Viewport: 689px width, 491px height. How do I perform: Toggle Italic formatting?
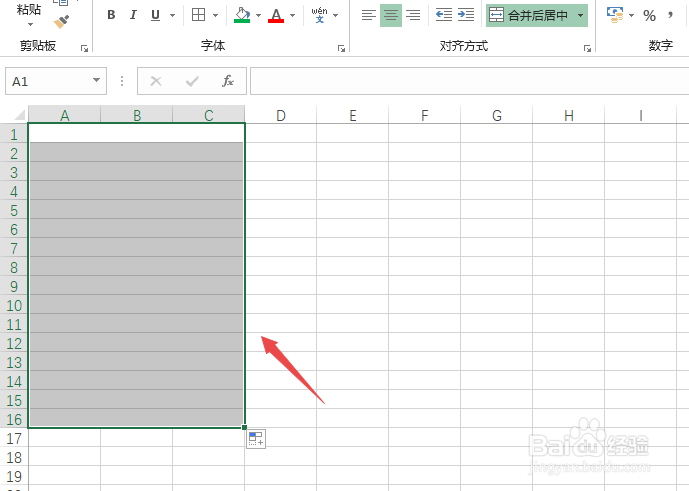point(133,15)
